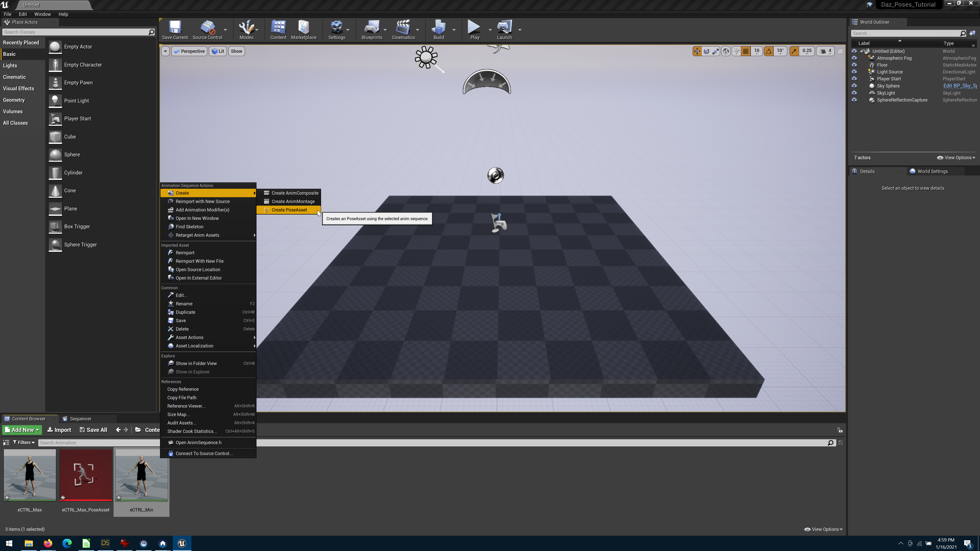Select the rotate gizmo tool in viewport
Viewport: 980px width, 551px height.
pos(706,51)
